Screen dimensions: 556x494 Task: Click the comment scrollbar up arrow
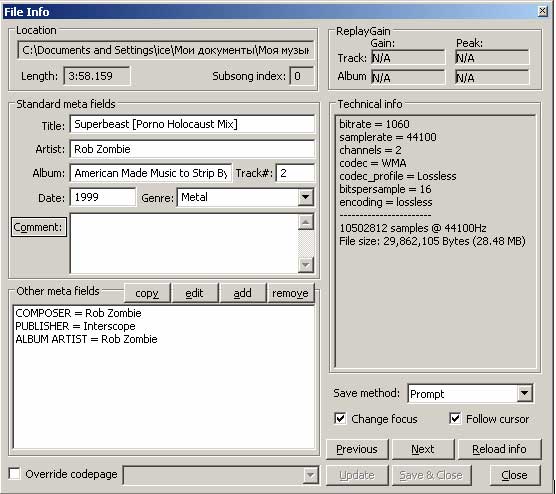[306, 222]
